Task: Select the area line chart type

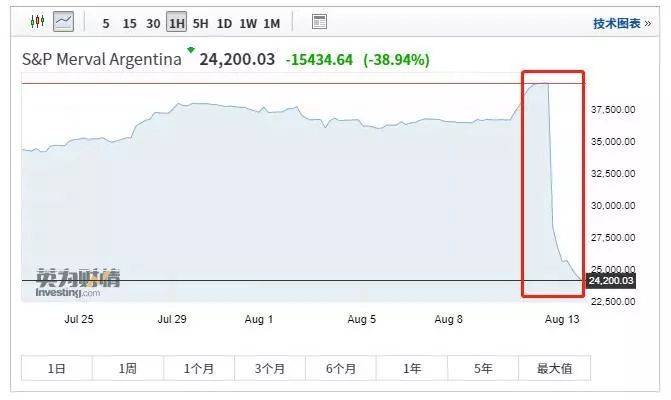Action: (63, 21)
